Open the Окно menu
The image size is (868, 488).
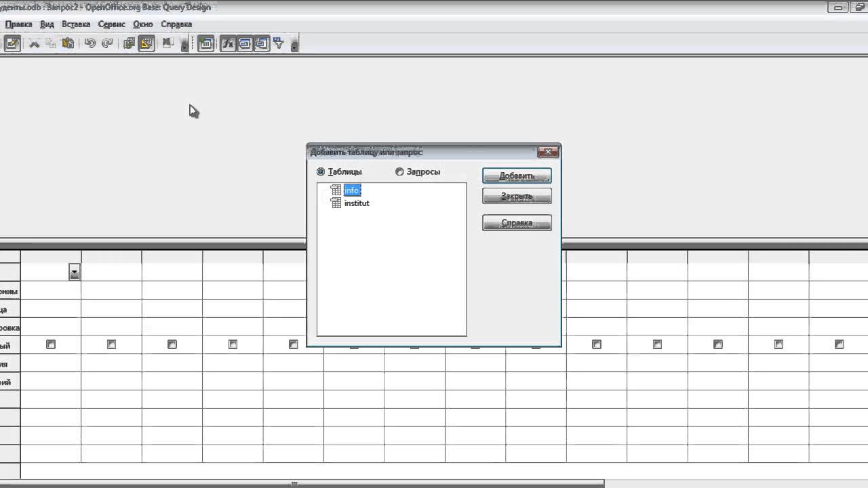(x=143, y=24)
